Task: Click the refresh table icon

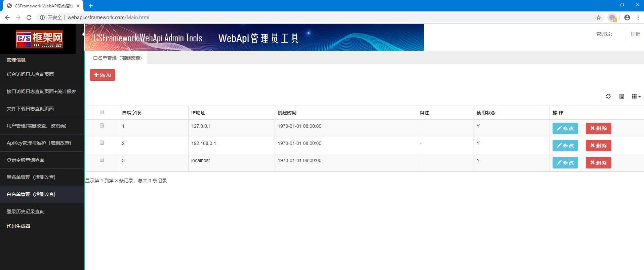Action: [x=608, y=97]
